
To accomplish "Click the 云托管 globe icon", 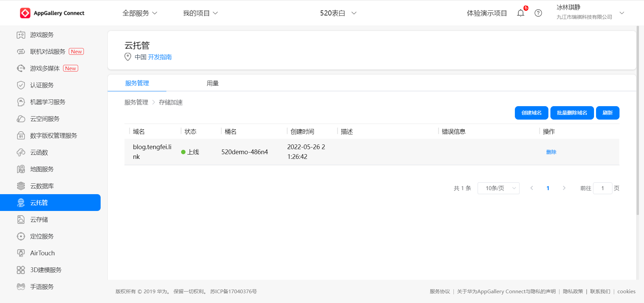I will (21, 203).
